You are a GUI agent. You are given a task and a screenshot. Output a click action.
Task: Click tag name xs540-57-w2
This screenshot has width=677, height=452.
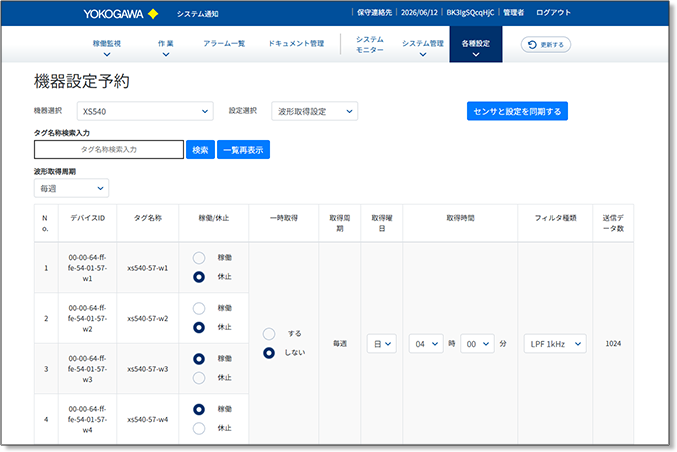[x=148, y=319]
